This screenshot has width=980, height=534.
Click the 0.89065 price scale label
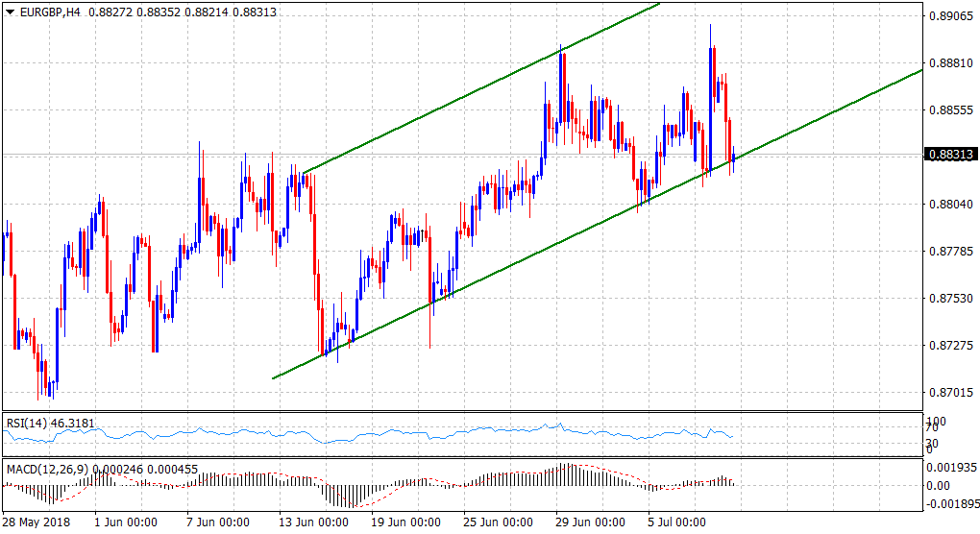948,16
